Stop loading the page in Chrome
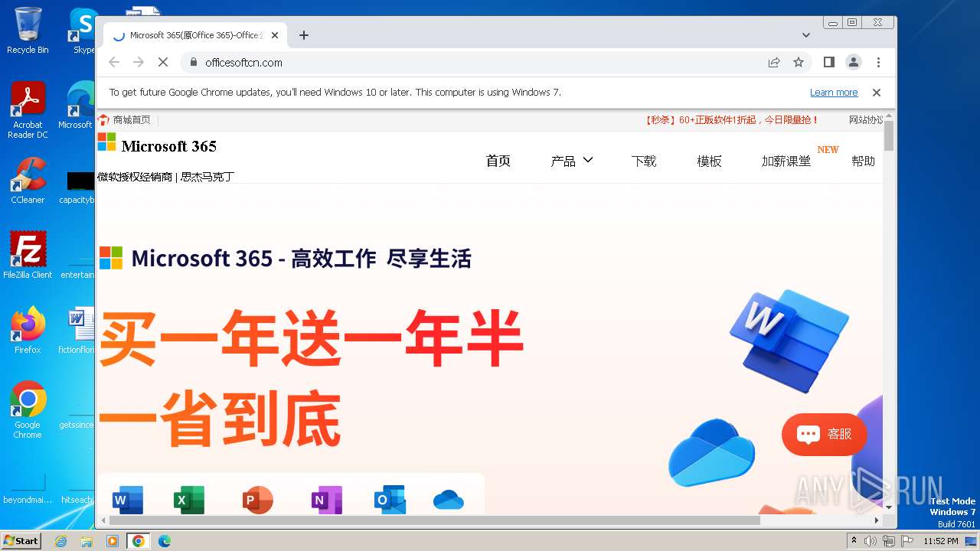The image size is (980, 551). tap(163, 62)
